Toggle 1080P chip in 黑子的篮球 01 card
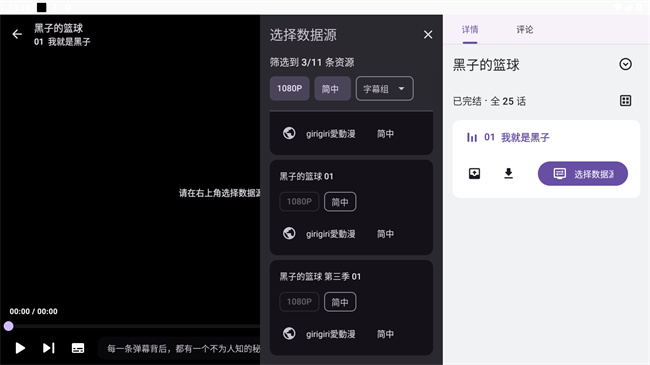The width and height of the screenshot is (650, 365). [x=299, y=202]
